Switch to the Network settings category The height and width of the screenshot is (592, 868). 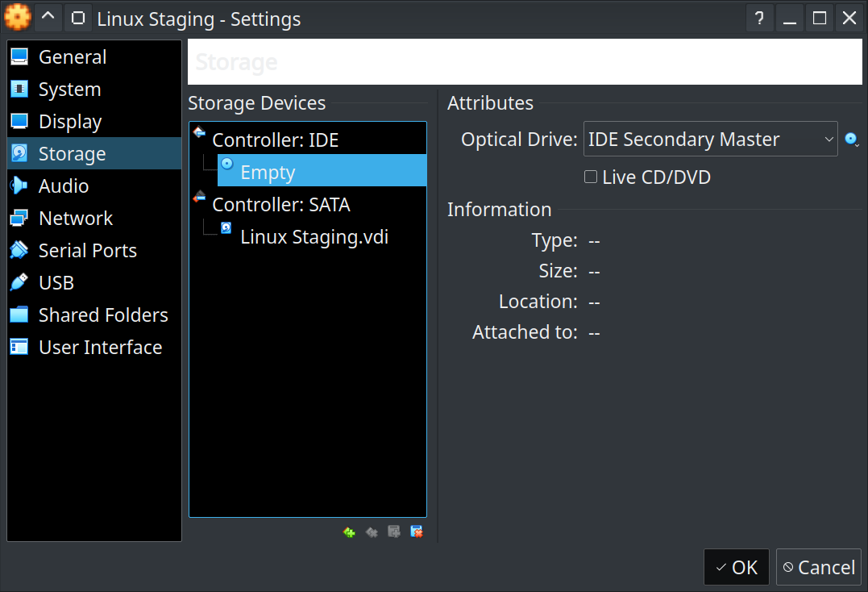(x=76, y=219)
